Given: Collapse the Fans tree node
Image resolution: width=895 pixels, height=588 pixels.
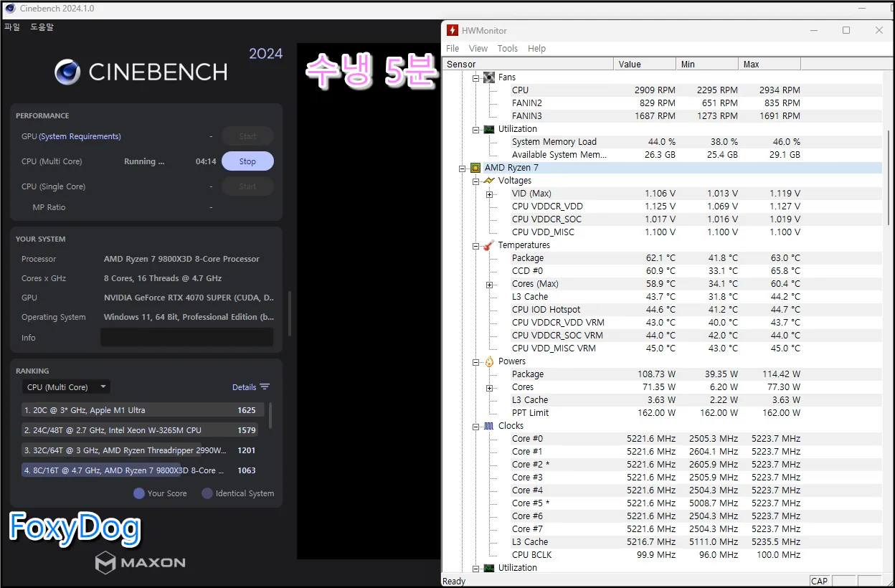Looking at the screenshot, I should click(475, 77).
